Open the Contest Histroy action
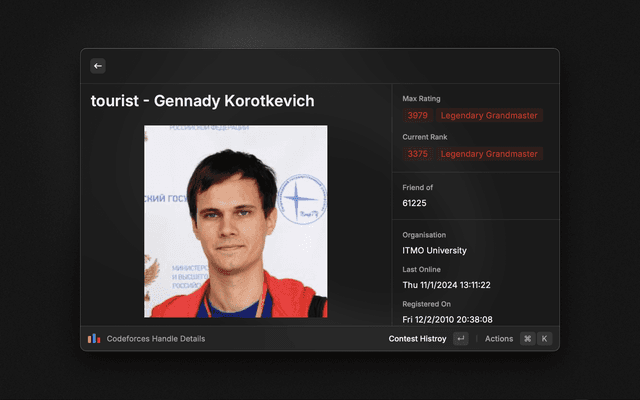640x400 pixels. click(x=417, y=339)
